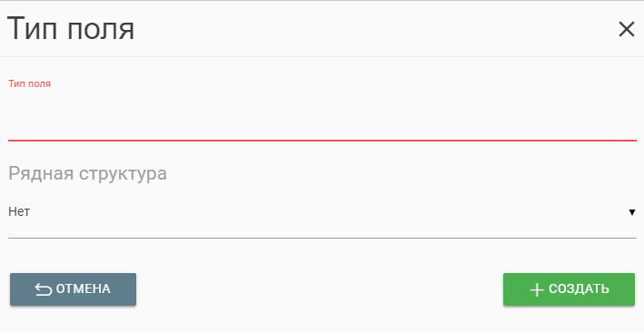Create the field with Создать button
The width and height of the screenshot is (644, 332).
point(569,289)
